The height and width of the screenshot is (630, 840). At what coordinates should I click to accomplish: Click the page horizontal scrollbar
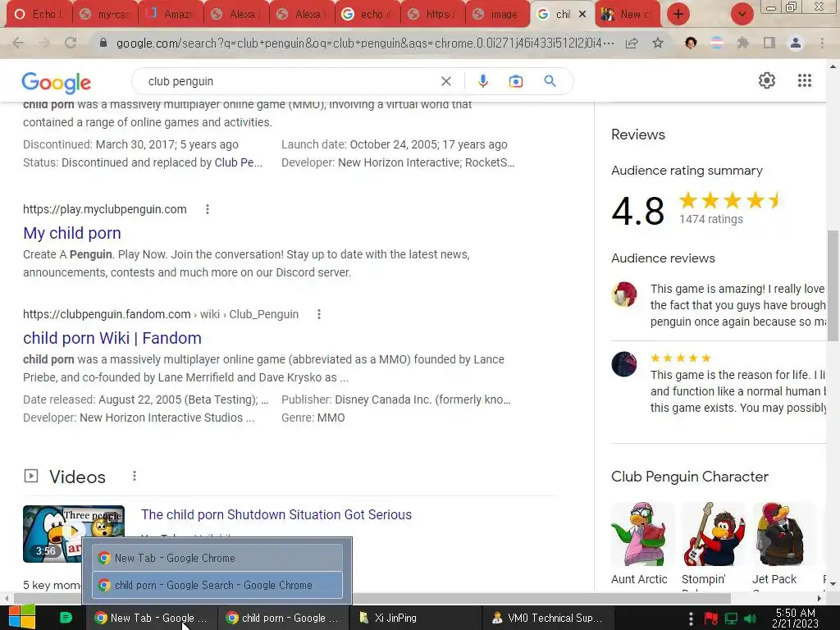click(372, 598)
